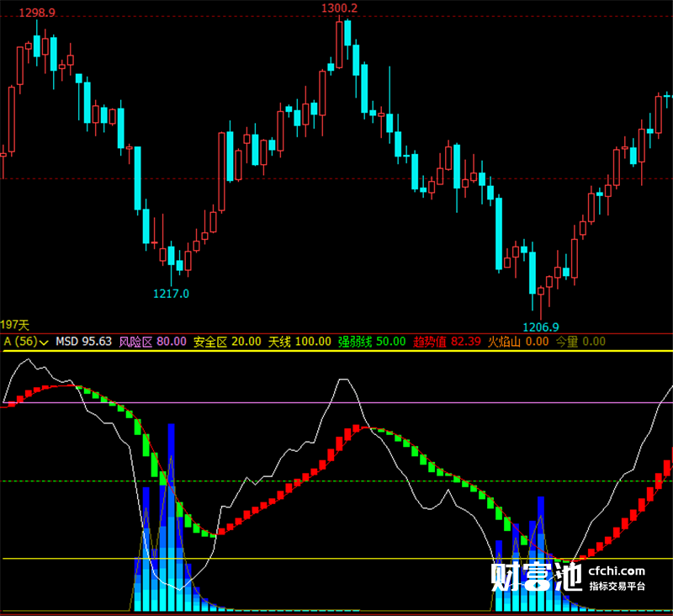Select the 趋势值 82.39 label

tap(447, 342)
